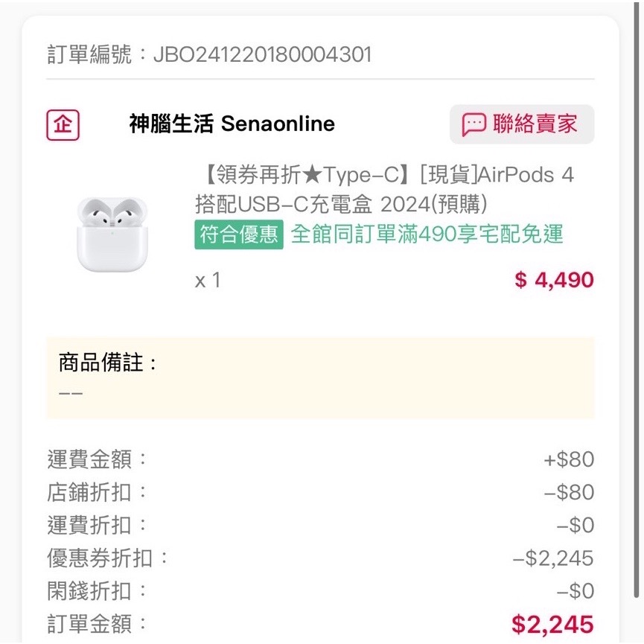Click the -$2,245 coupon discount amount
Viewport: 644px width, 644px height.
[553, 558]
